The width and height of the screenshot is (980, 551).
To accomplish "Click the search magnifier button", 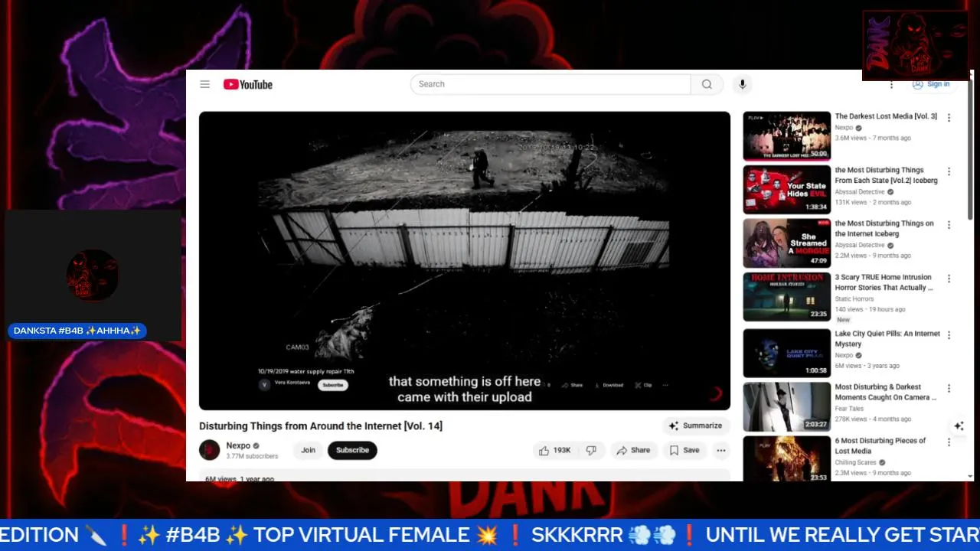I will (707, 84).
